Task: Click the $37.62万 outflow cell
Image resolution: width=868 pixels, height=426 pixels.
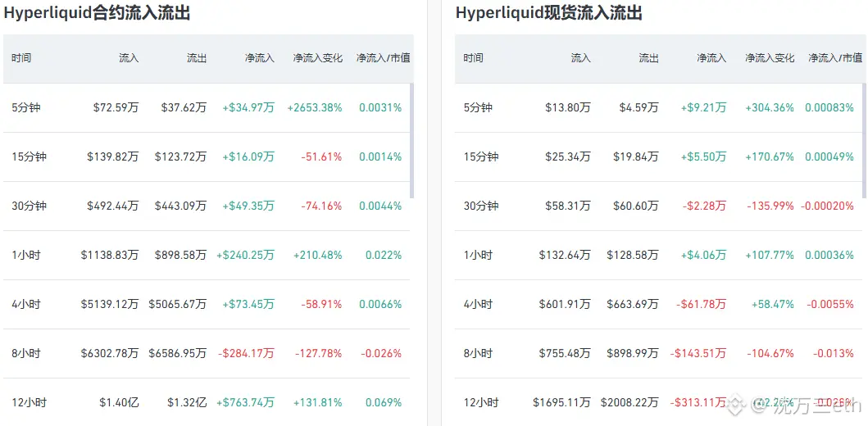Action: click(184, 108)
